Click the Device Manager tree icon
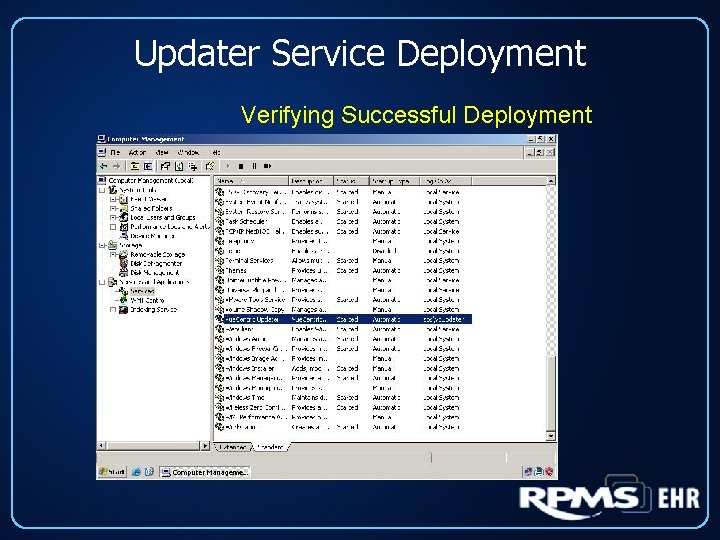 (x=124, y=236)
